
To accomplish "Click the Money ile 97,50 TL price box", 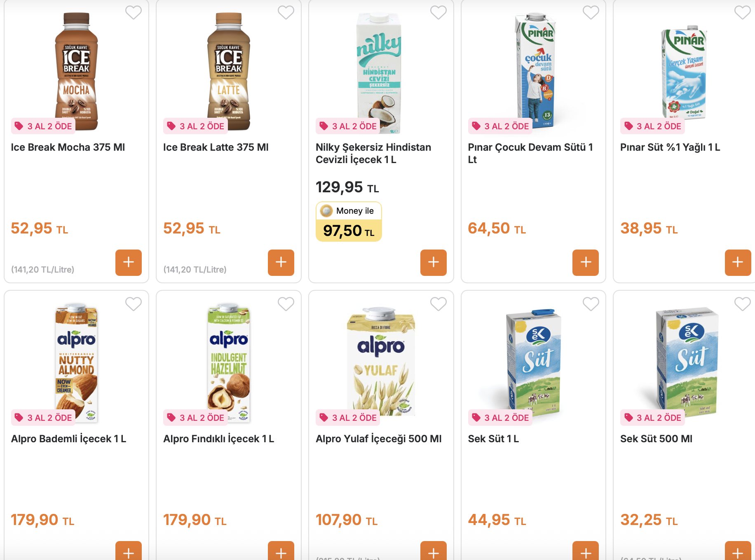I will click(x=349, y=222).
